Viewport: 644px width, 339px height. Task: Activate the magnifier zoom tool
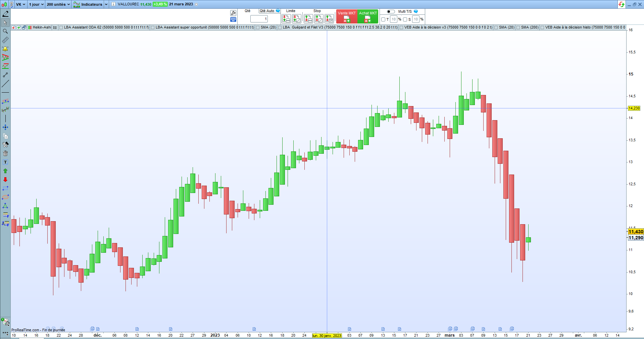[x=5, y=31]
